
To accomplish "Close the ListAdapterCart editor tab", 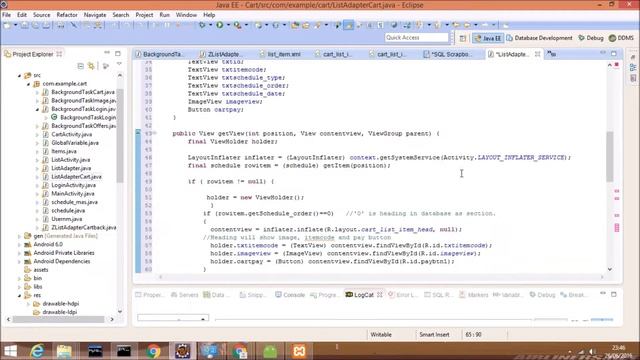I will point(538,54).
